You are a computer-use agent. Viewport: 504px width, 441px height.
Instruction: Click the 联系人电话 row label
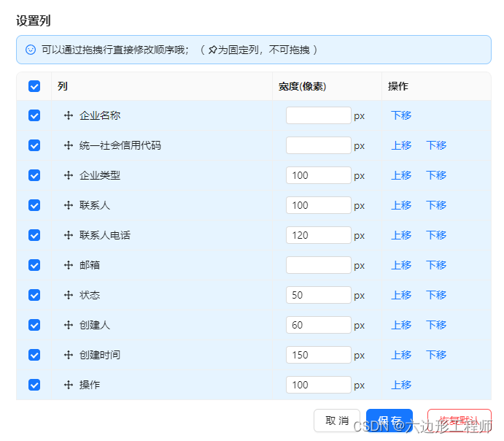[105, 235]
